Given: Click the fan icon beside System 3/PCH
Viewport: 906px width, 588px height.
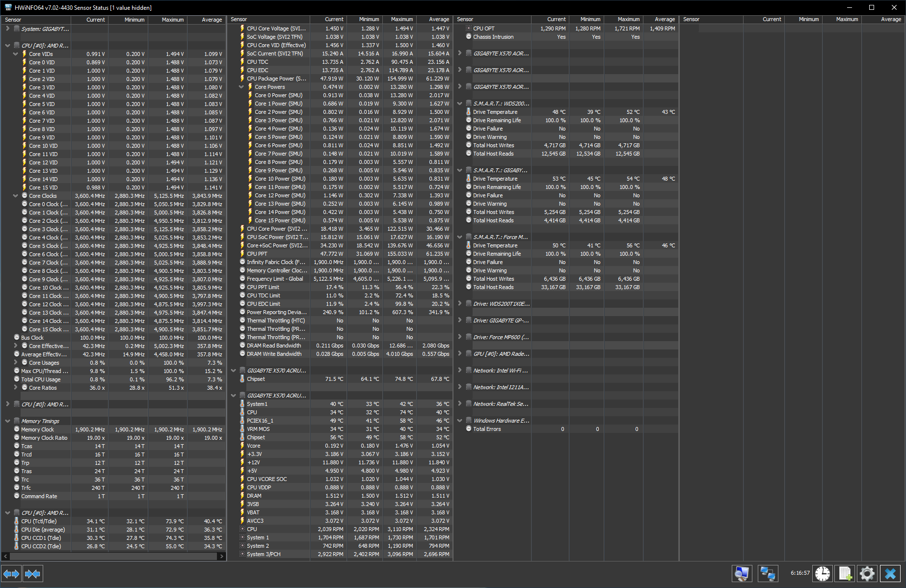Looking at the screenshot, I should click(242, 554).
